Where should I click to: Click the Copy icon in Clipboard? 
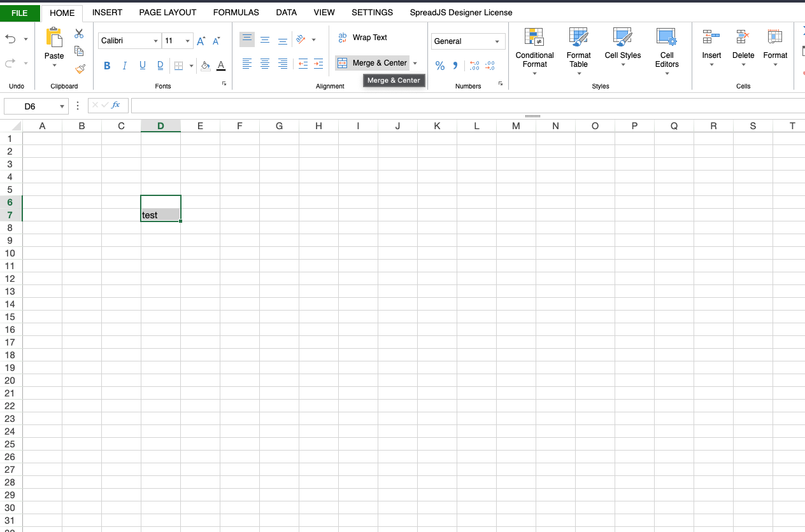coord(79,51)
